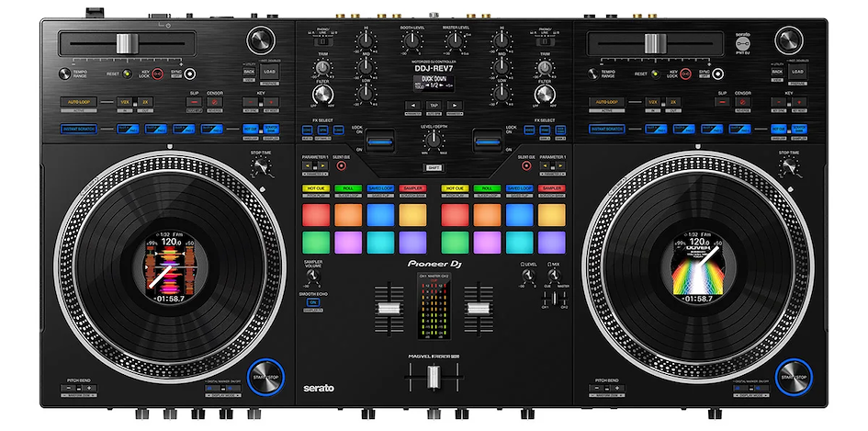Activate AUTO LOOP on the right deck
The height and width of the screenshot is (431, 868).
click(607, 102)
